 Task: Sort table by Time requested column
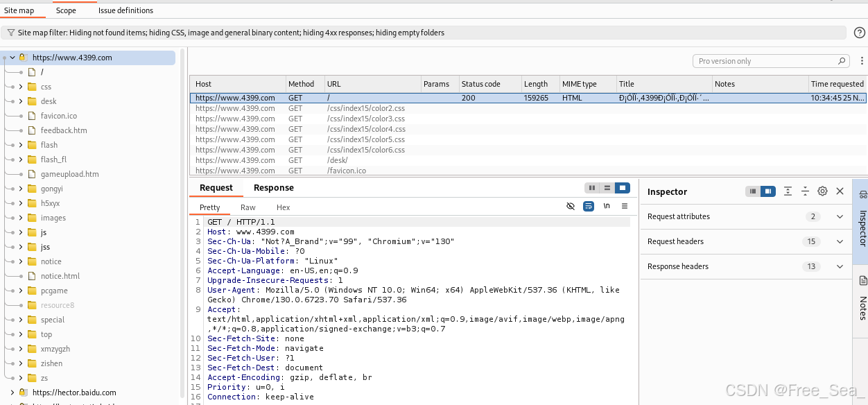coord(837,84)
